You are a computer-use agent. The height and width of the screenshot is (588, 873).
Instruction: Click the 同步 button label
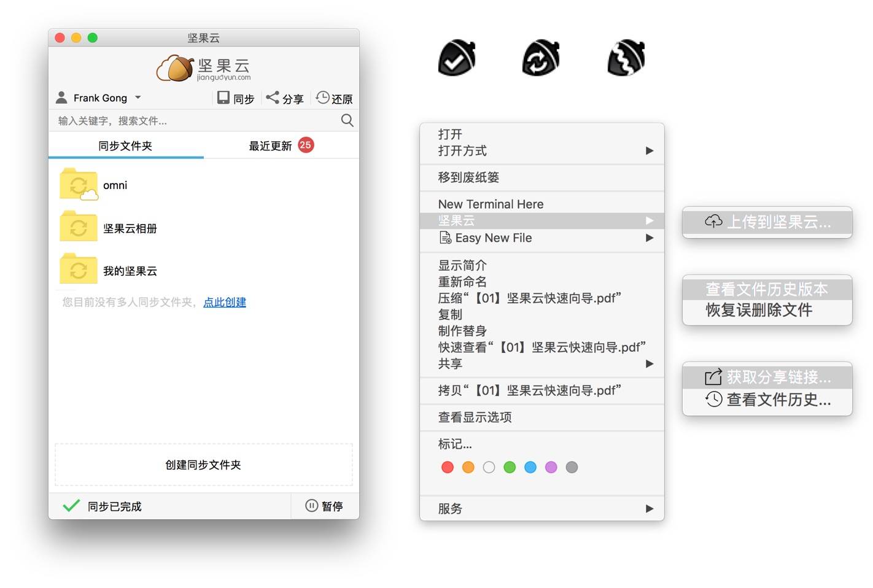click(x=244, y=99)
